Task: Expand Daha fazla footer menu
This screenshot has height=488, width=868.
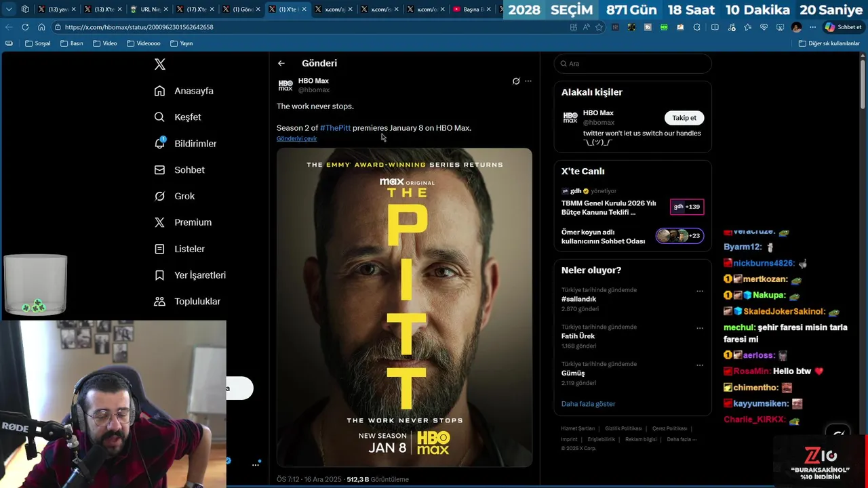Action: (x=681, y=439)
